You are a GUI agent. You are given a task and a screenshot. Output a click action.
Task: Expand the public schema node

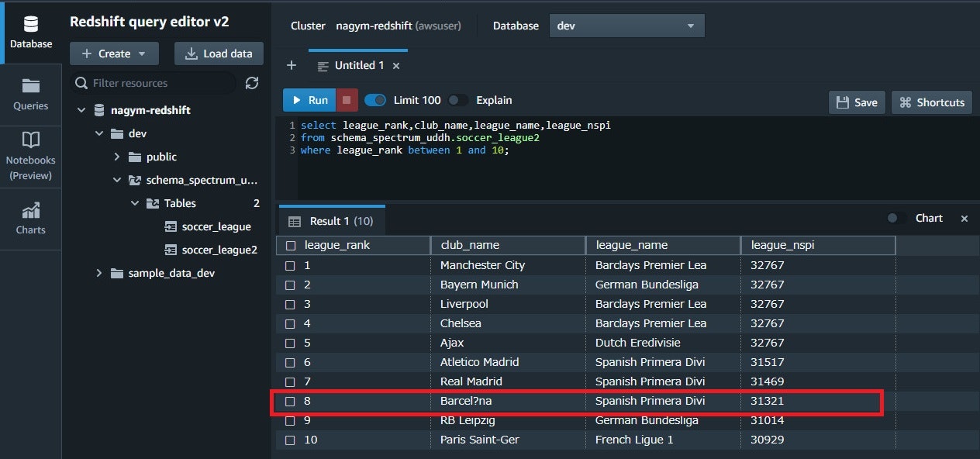click(x=117, y=157)
